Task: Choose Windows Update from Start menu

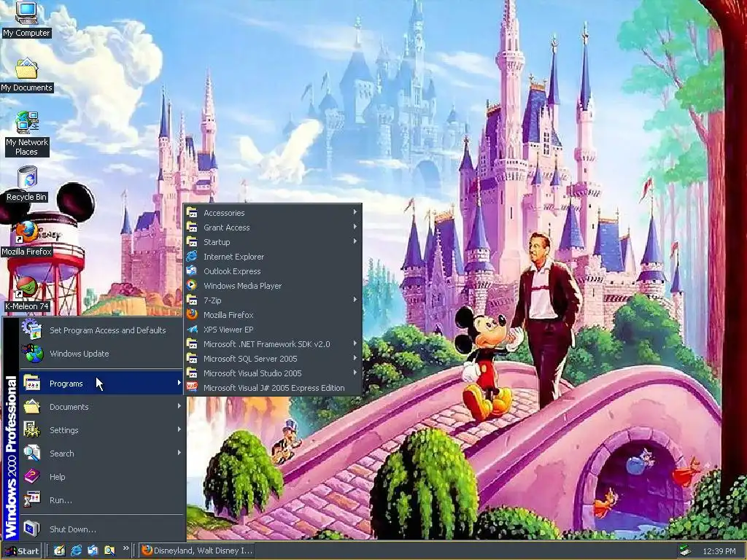Action: pyautogui.click(x=101, y=354)
